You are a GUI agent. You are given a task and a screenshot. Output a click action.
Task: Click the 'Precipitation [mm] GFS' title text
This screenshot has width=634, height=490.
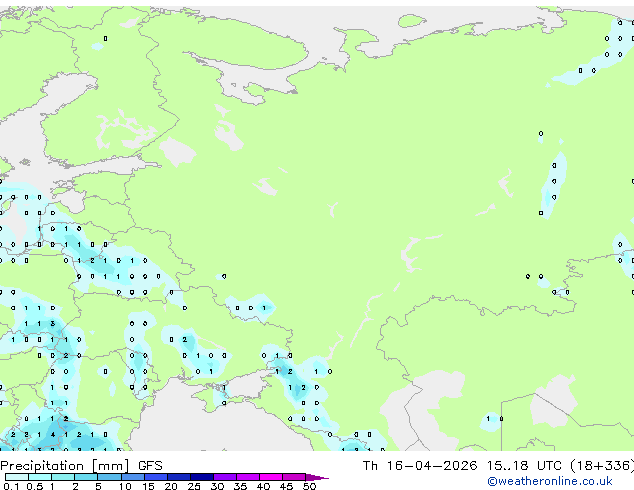[81, 466]
